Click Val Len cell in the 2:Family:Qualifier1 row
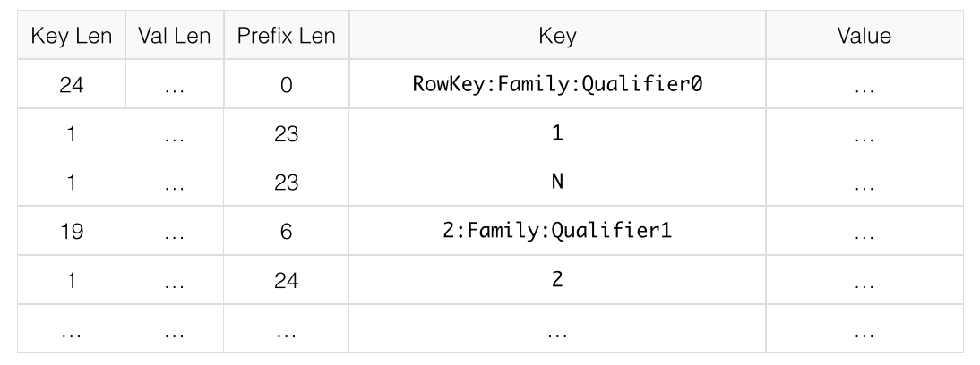The height and width of the screenshot is (365, 980). coord(174,231)
